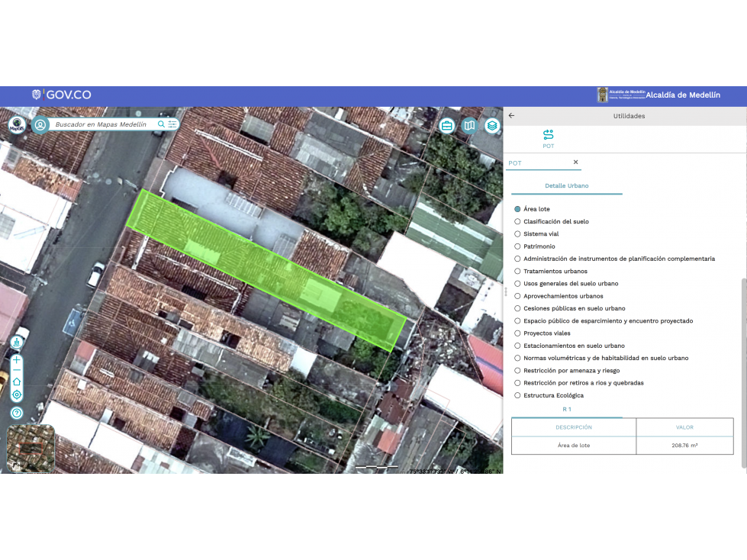Click the Área de lote table cell
This screenshot has width=747, height=560.
coord(574,446)
